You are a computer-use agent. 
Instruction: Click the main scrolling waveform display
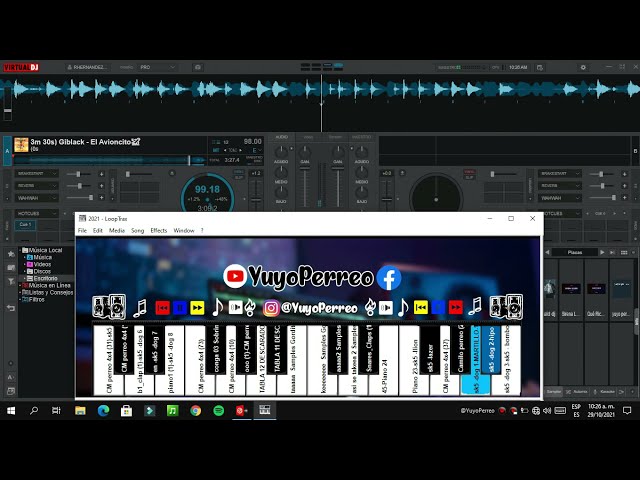320,103
